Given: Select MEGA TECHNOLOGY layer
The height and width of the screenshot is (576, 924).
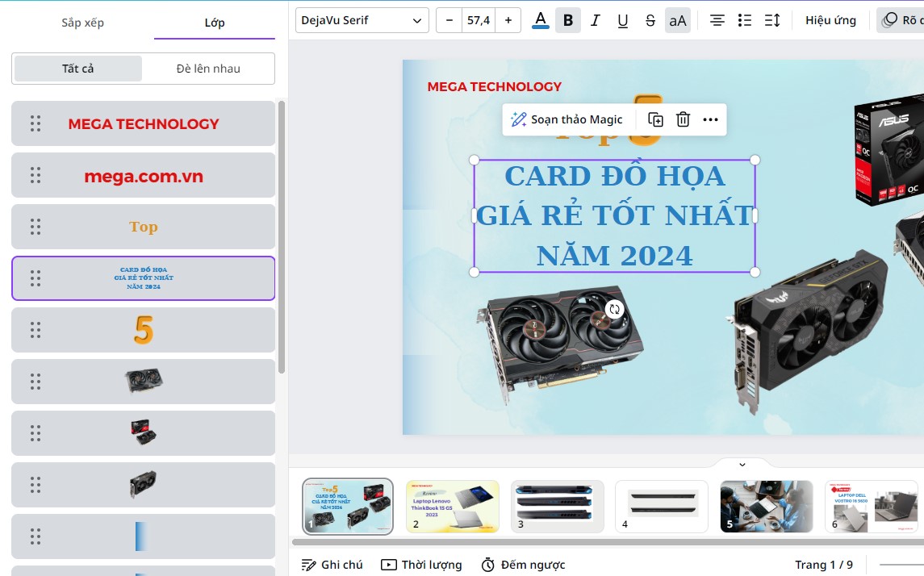Looking at the screenshot, I should tap(143, 123).
